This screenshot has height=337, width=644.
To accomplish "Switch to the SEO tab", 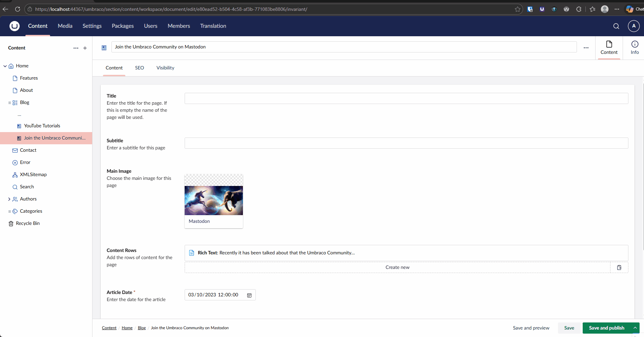I will (139, 68).
